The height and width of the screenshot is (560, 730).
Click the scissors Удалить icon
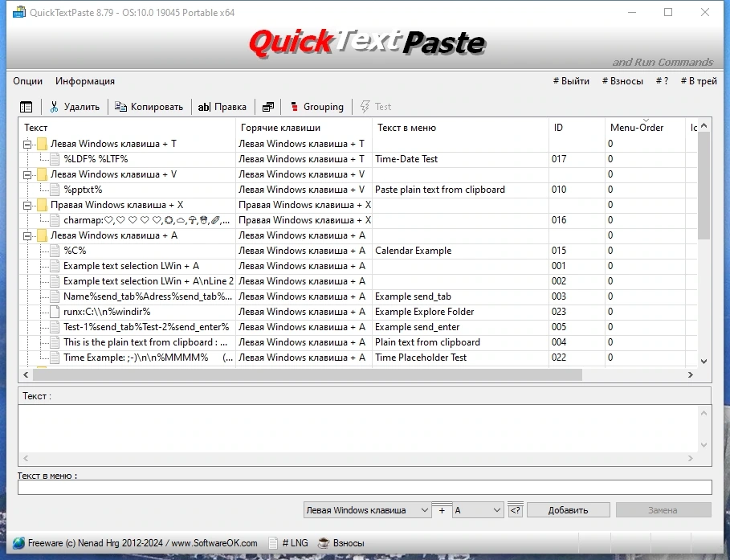(x=55, y=107)
